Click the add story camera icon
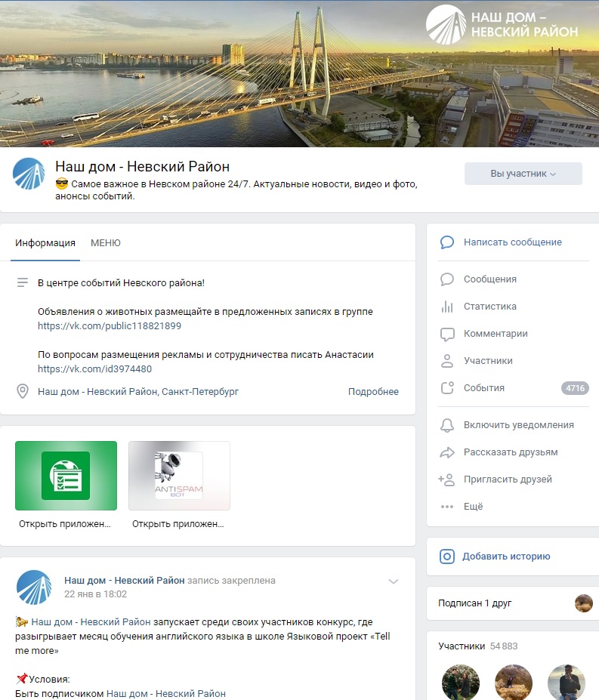The width and height of the screenshot is (599, 700). pyautogui.click(x=447, y=557)
